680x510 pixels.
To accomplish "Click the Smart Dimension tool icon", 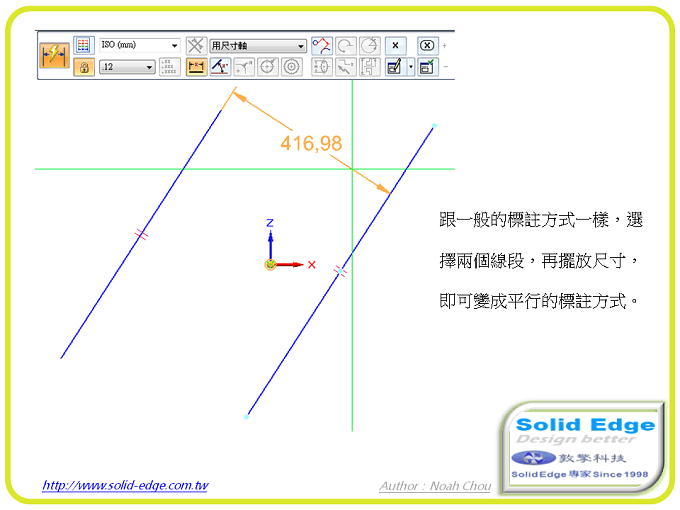I will click(54, 55).
